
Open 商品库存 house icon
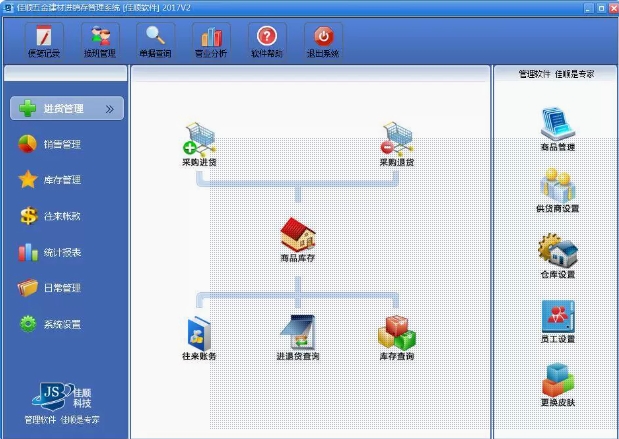pos(298,240)
